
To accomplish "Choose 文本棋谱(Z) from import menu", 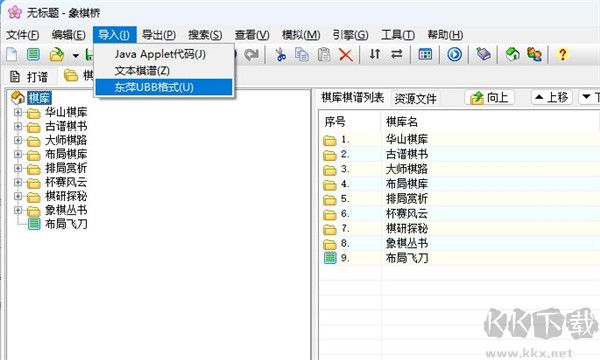I will point(164,70).
